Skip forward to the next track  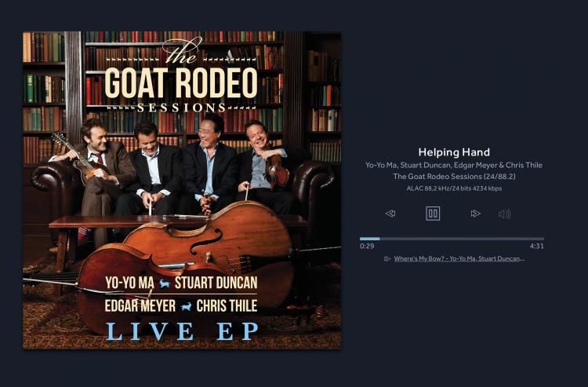point(476,214)
